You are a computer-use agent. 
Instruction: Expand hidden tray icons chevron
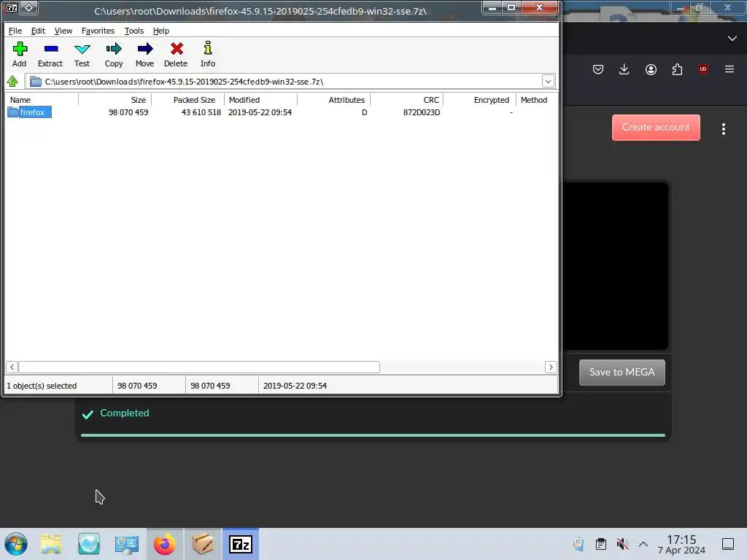(x=643, y=544)
